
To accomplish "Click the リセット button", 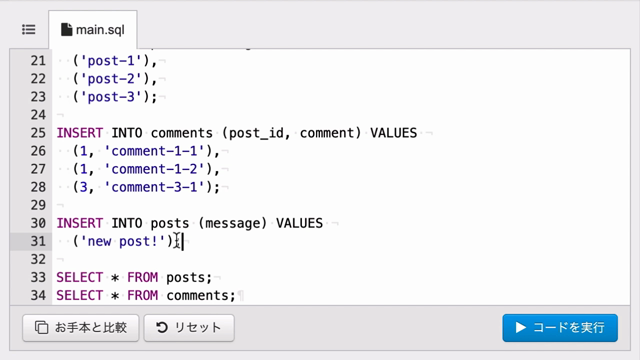I will (x=189, y=328).
